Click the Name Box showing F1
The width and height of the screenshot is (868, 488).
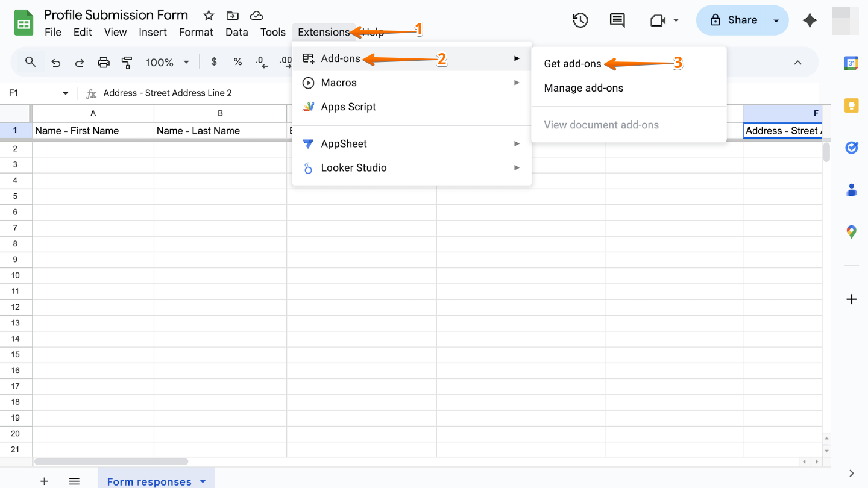[33, 93]
